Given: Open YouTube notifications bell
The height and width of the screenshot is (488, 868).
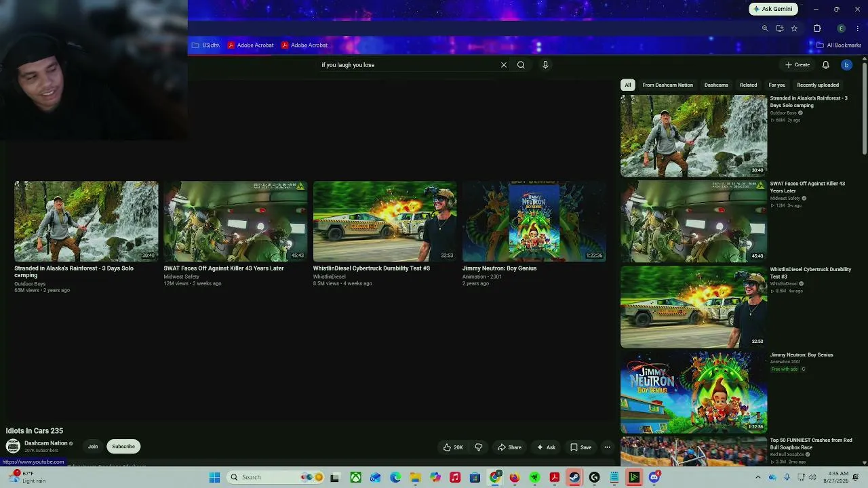Looking at the screenshot, I should point(826,65).
